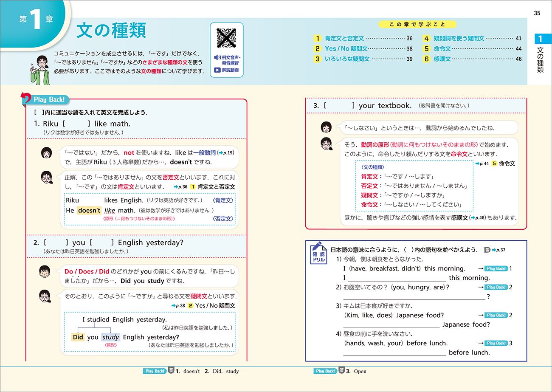Click the blank bracket in "Riku [ ] like math"
The image size is (552, 392).
point(77,124)
